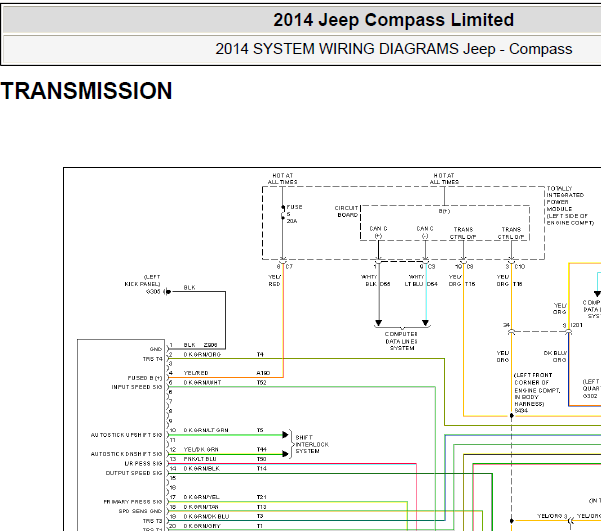This screenshot has width=601, height=531.
Task: Click the "DK GRN/GRY" wire label at pin 20
Action: tap(202, 526)
